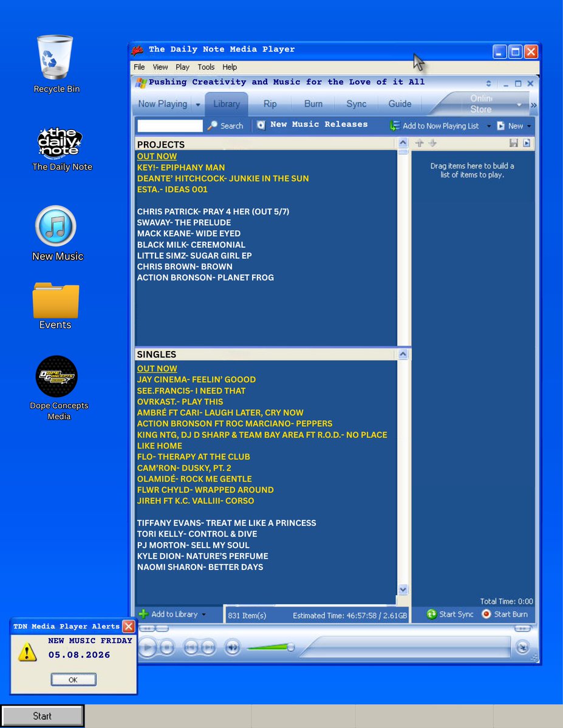563x728 pixels.
Task: Open the Online Store tab
Action: pyautogui.click(x=481, y=104)
